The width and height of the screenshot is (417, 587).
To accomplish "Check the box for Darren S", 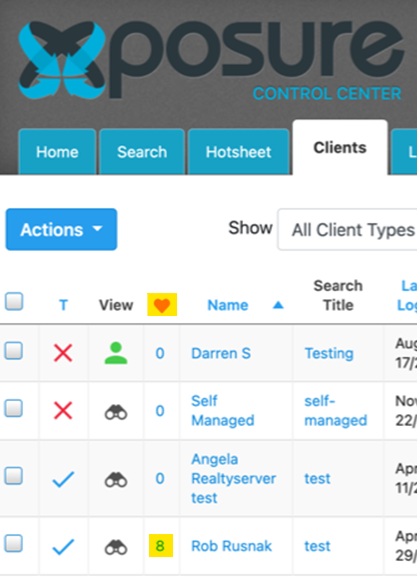I will tap(14, 351).
